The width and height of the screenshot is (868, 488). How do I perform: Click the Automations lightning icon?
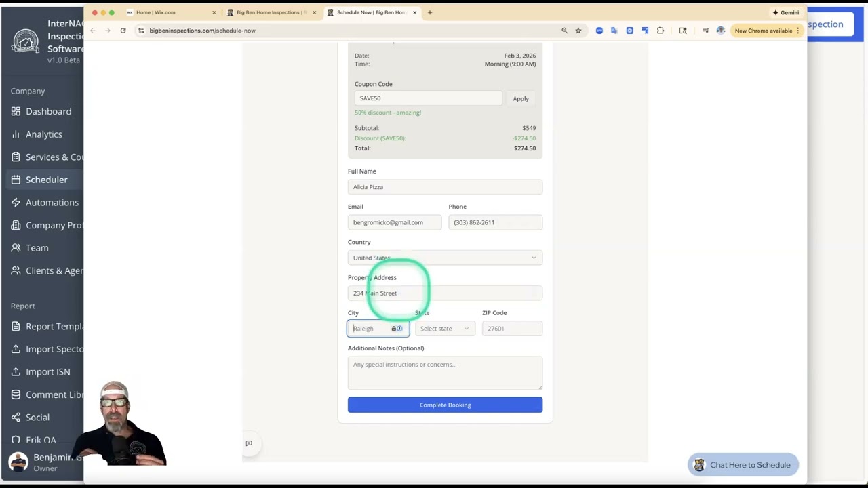(16, 202)
